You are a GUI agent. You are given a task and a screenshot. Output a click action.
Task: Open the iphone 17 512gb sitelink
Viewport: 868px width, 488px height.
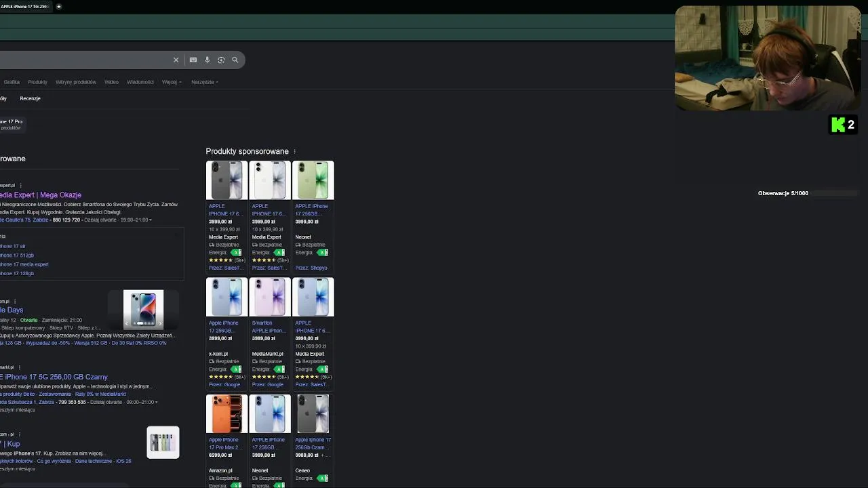click(x=17, y=256)
